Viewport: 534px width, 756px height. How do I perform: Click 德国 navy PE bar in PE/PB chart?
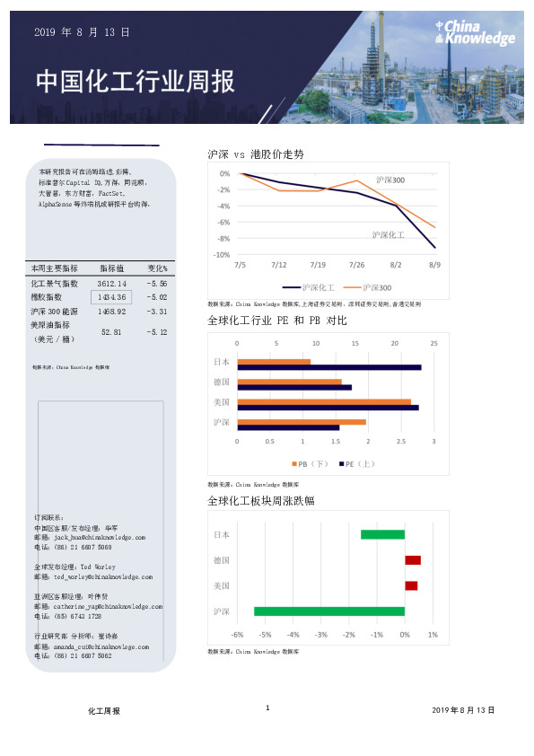pos(294,388)
